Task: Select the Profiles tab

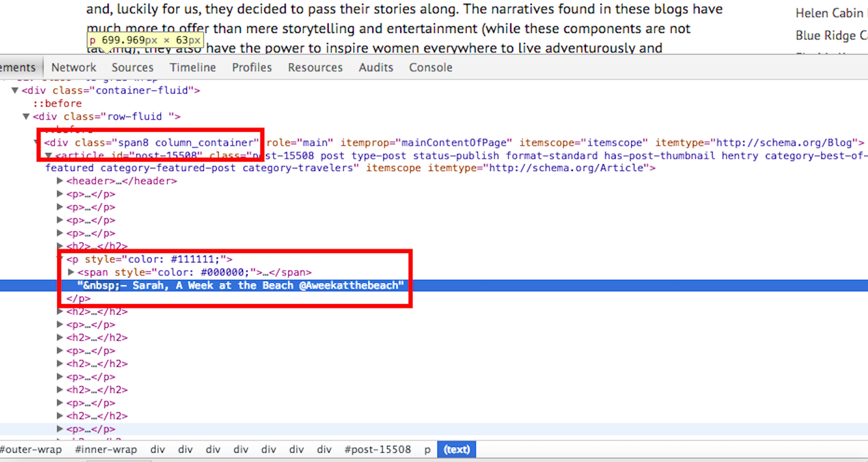Action: coord(252,67)
